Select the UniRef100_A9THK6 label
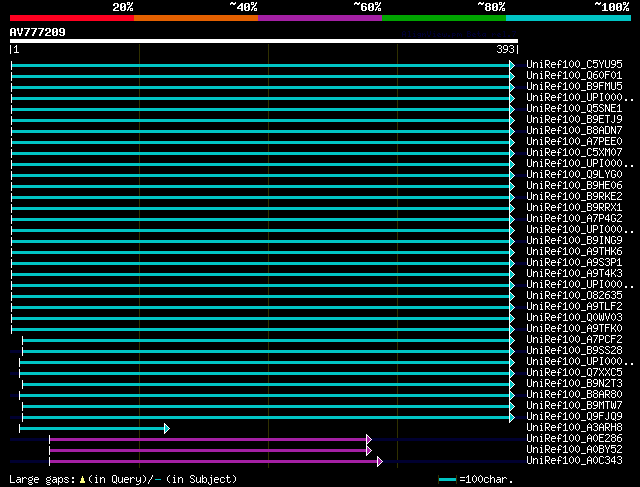Screen dimensions: 640x487 tap(574, 251)
